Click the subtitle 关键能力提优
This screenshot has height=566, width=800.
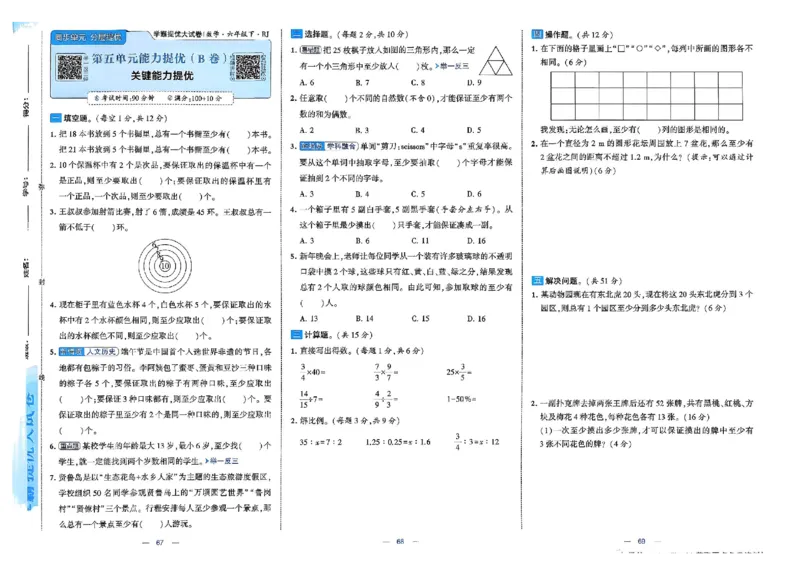(162, 76)
